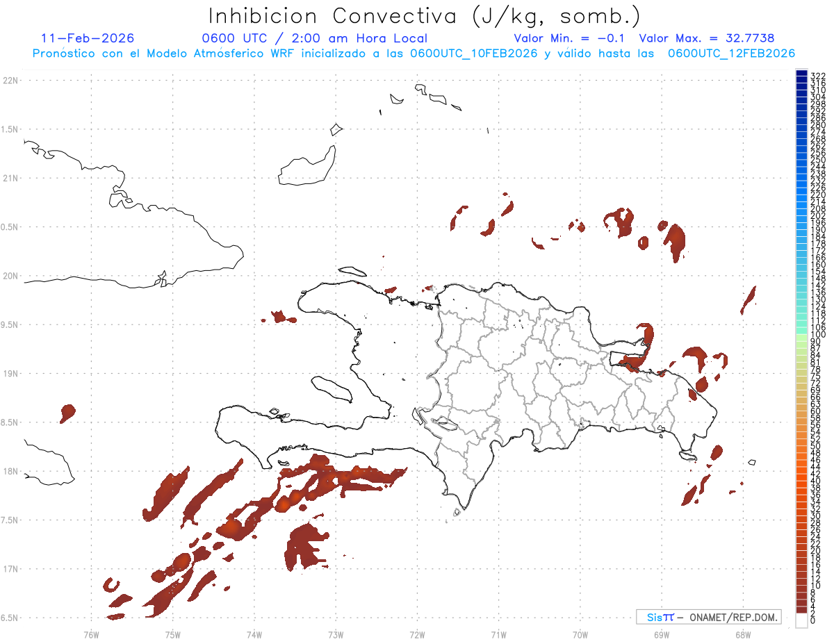
Task: Click the '20' colorbar label
Action: click(816, 550)
